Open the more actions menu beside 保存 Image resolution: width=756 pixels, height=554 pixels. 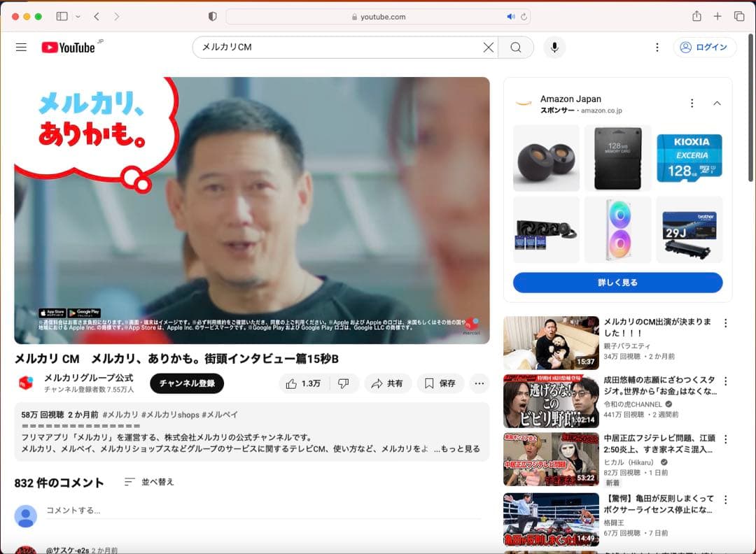pyautogui.click(x=479, y=383)
